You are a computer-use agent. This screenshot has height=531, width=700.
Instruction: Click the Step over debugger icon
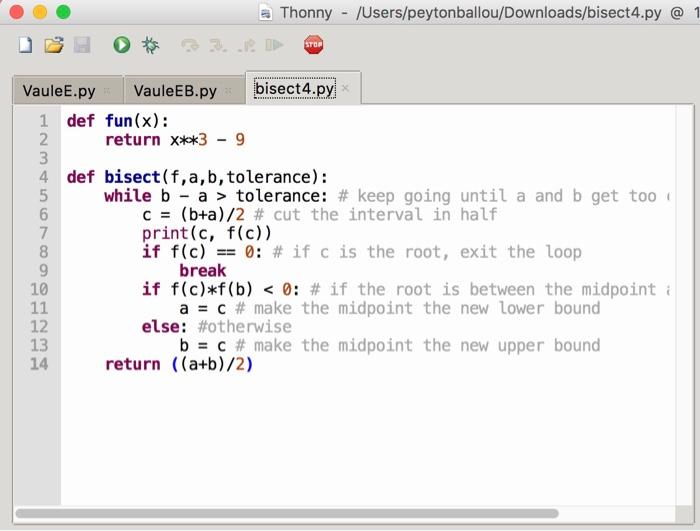click(x=190, y=45)
